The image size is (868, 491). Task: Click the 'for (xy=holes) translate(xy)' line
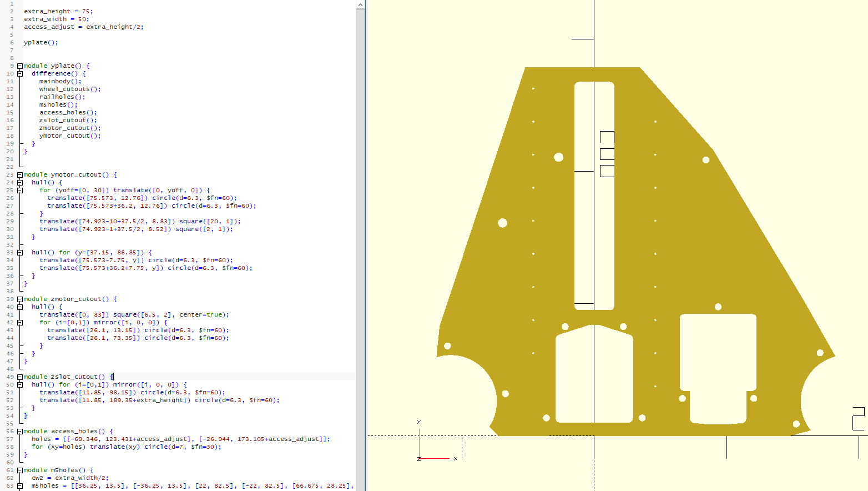(x=126, y=447)
